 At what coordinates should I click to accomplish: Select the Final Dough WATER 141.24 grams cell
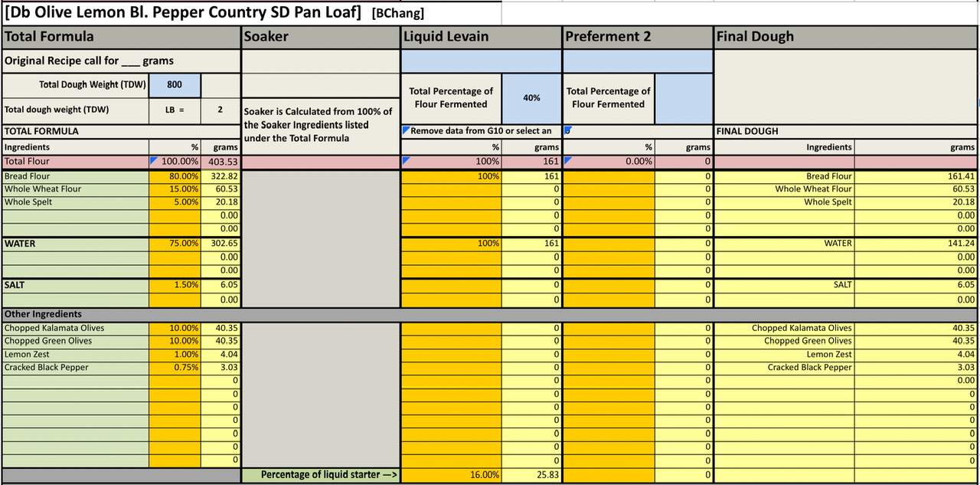[x=916, y=244]
